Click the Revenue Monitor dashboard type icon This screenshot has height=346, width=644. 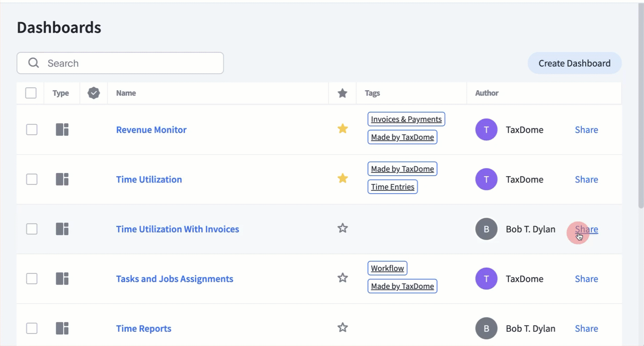pyautogui.click(x=62, y=130)
